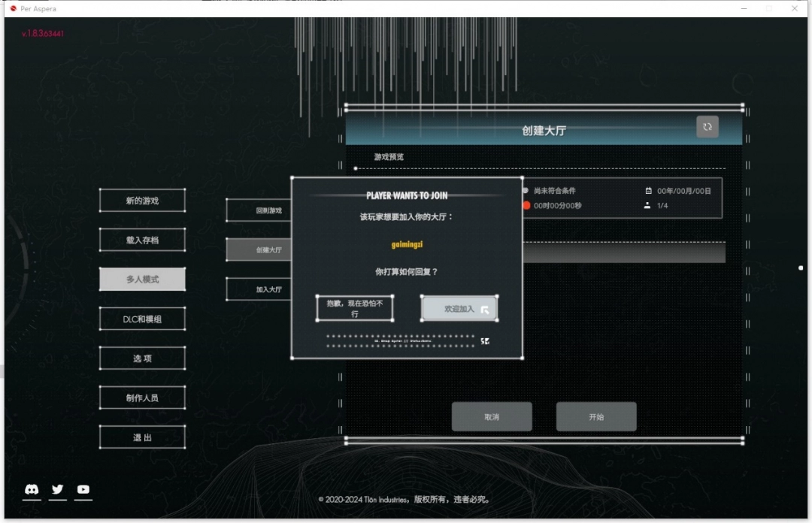Image resolution: width=812 pixels, height=523 pixels.
Task: Open the YouTube channel icon
Action: pos(83,489)
